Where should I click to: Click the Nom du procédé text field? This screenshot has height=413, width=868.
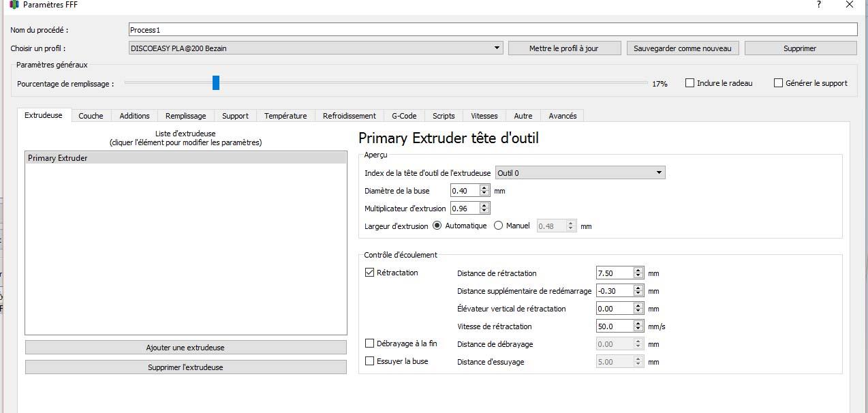coord(493,30)
